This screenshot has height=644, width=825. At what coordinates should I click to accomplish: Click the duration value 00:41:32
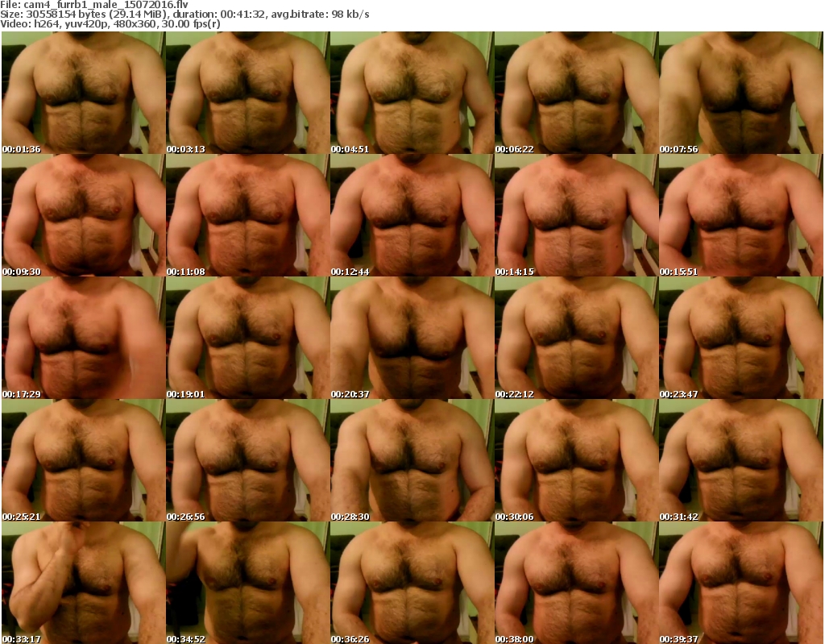click(x=243, y=15)
